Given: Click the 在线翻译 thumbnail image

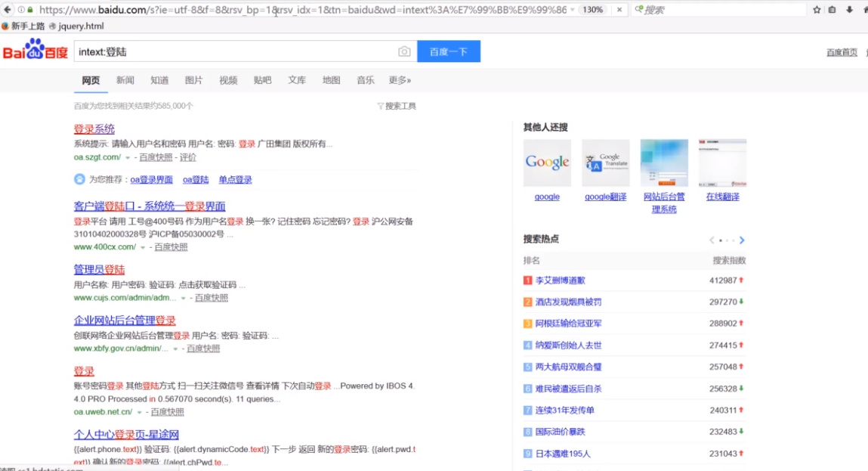Looking at the screenshot, I should pos(722,163).
